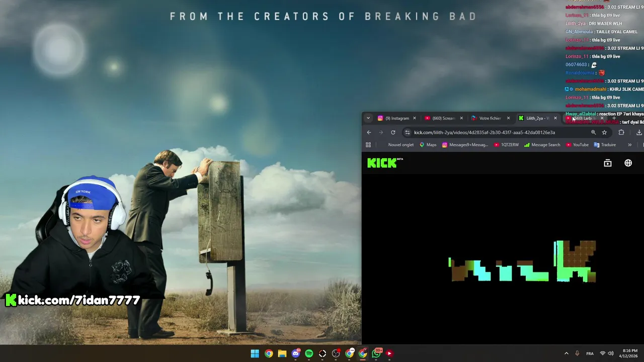The width and height of the screenshot is (644, 362).
Task: Open the browser extensions puzzle icon
Action: pos(621,132)
